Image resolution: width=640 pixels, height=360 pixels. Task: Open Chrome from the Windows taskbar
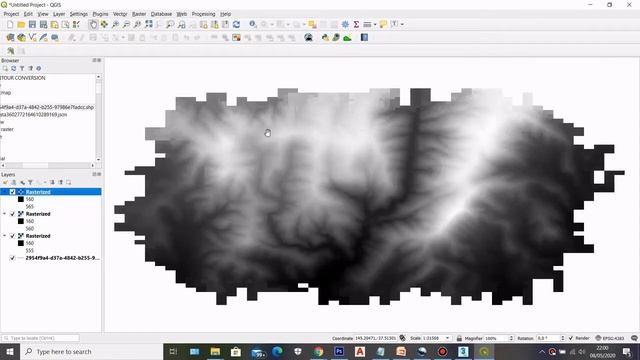click(318, 351)
